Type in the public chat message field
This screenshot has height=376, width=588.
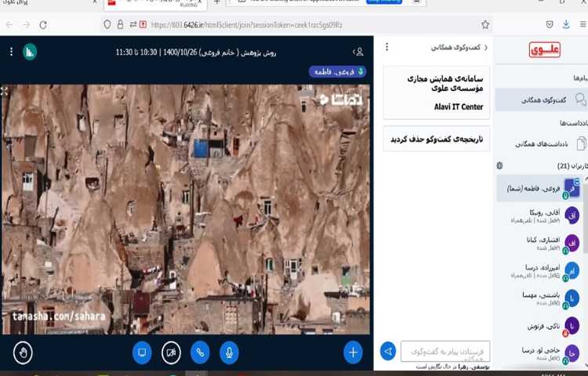(x=445, y=351)
